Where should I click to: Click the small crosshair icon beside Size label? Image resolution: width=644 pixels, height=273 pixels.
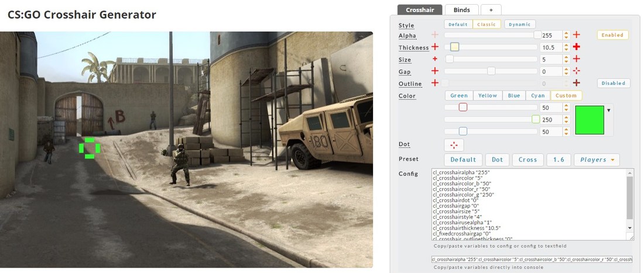(x=435, y=59)
